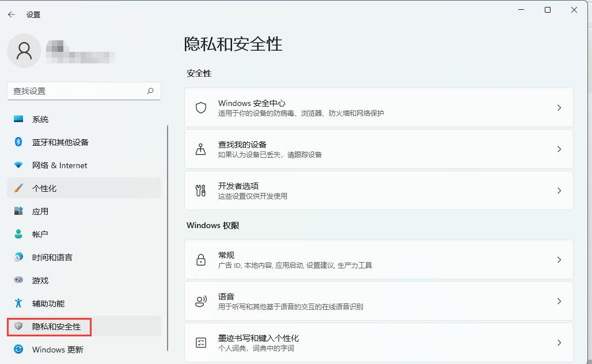Open 帐户 settings category
This screenshot has width=592, height=364.
point(84,234)
